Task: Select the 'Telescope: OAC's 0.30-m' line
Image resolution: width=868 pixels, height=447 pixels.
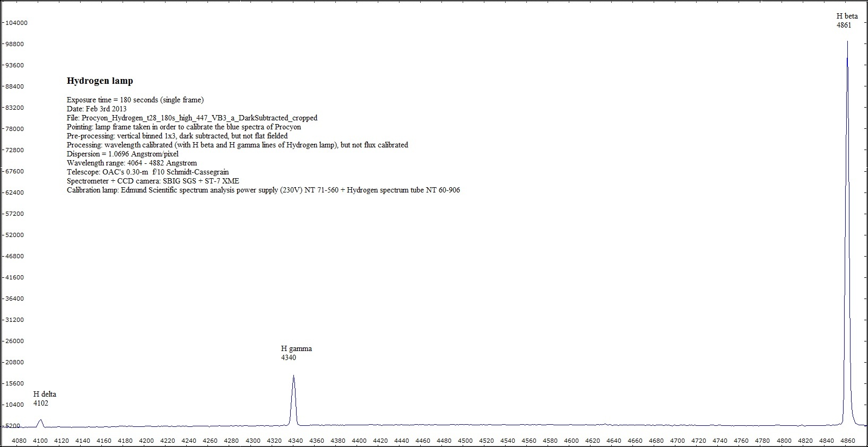Action: point(147,172)
